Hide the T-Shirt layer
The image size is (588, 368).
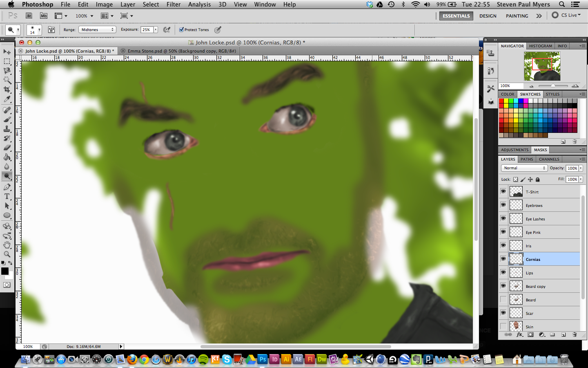pyautogui.click(x=503, y=191)
